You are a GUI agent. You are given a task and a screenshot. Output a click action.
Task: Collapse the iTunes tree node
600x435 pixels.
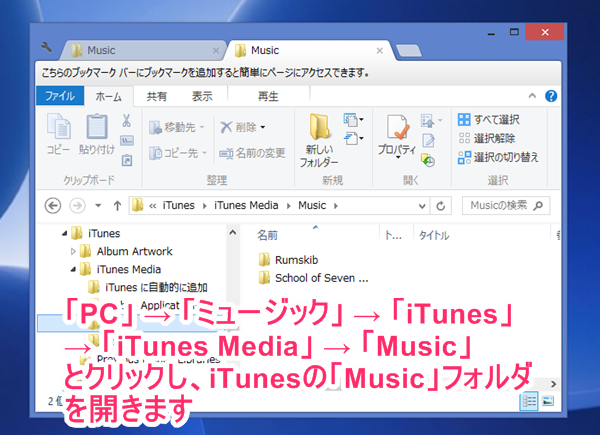point(64,233)
